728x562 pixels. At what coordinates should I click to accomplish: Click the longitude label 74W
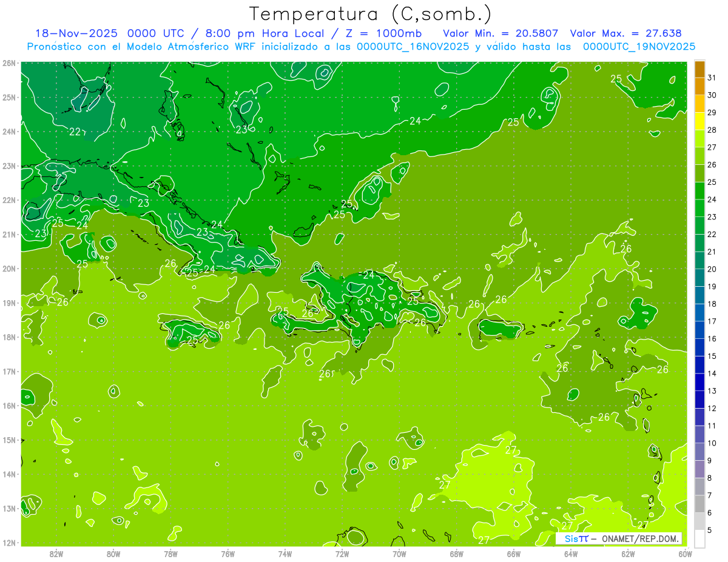point(285,554)
